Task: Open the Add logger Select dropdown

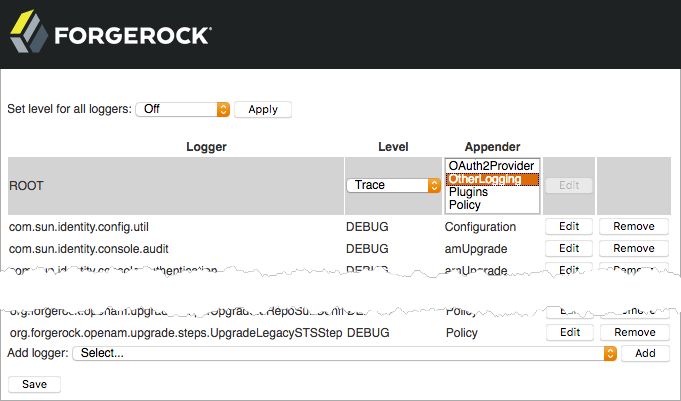Action: (344, 353)
